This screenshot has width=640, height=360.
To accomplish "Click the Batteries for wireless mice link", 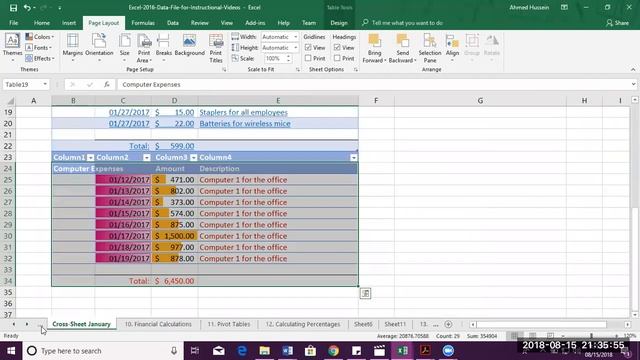I will [245, 124].
